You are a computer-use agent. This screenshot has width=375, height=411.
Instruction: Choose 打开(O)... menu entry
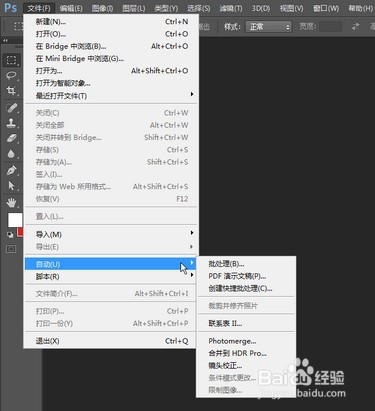(112, 34)
